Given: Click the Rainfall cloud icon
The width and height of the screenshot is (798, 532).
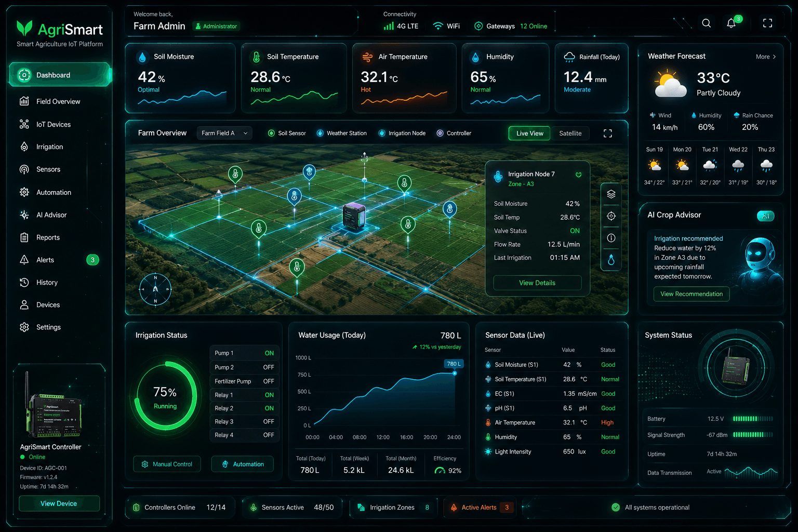Looking at the screenshot, I should pos(569,57).
